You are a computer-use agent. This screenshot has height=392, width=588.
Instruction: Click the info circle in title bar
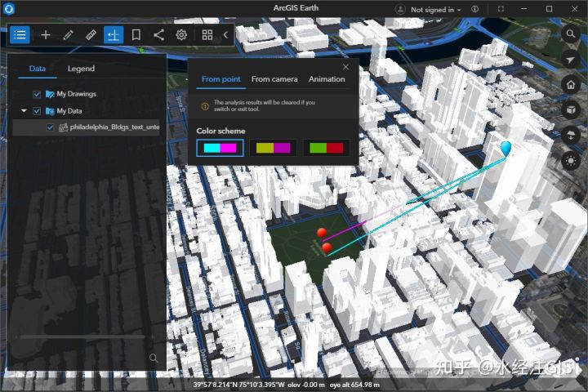coord(474,9)
